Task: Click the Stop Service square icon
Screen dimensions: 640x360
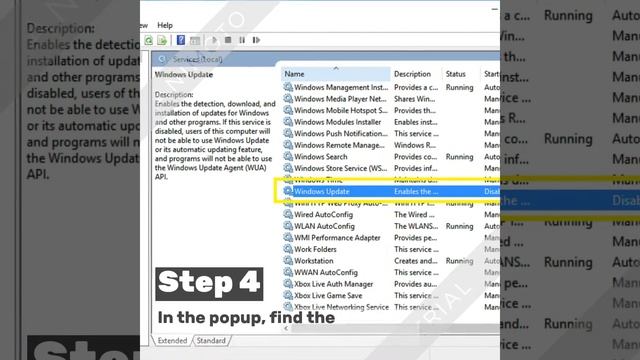Action: [228, 40]
